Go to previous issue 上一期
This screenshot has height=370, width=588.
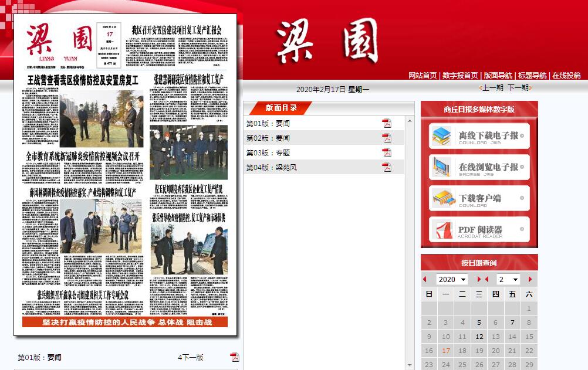pos(492,87)
